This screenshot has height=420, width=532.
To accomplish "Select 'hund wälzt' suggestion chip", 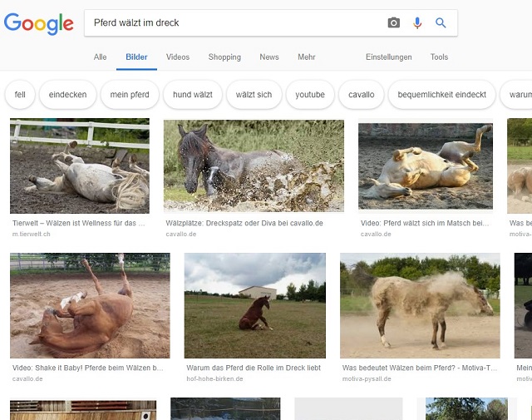I will 193,94.
